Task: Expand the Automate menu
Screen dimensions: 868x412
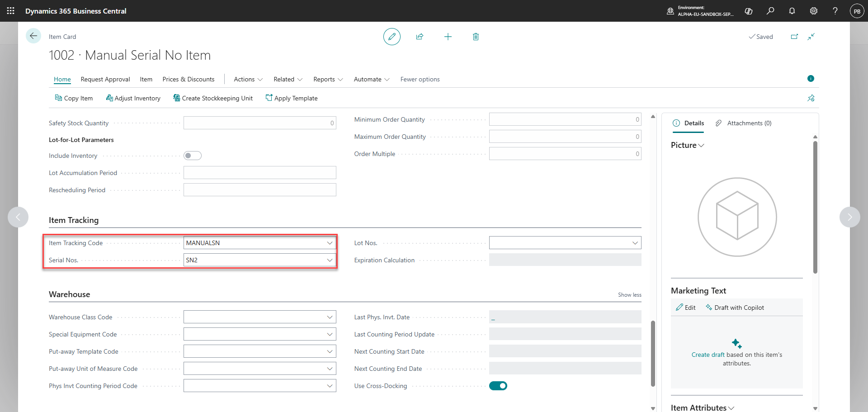Action: pyautogui.click(x=372, y=79)
